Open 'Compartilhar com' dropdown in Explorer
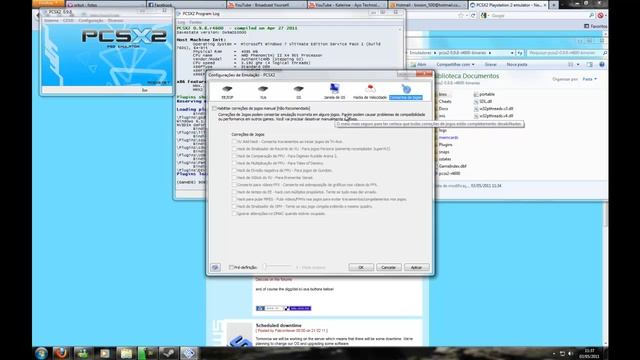Image resolution: width=640 pixels, height=360 pixels. click(455, 64)
